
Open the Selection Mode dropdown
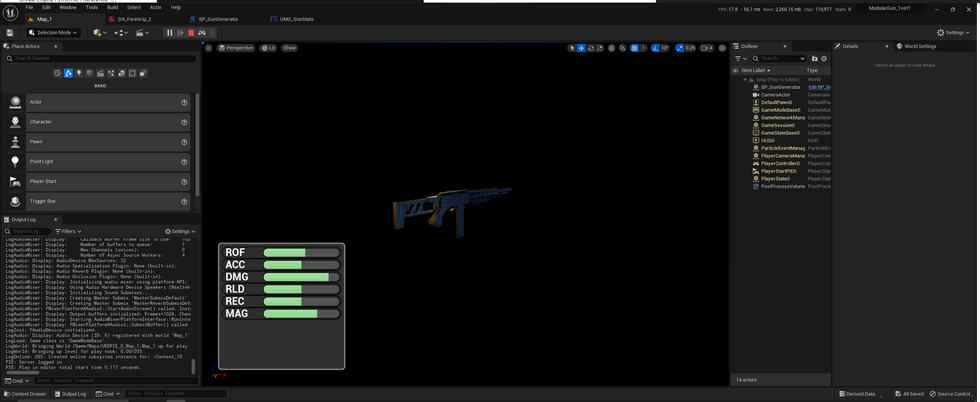coord(52,33)
